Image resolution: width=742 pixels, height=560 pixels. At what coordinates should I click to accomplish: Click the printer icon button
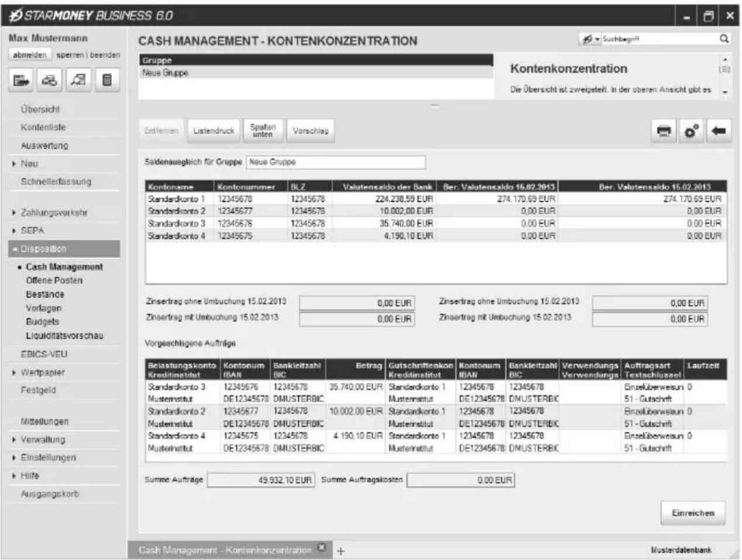(664, 131)
